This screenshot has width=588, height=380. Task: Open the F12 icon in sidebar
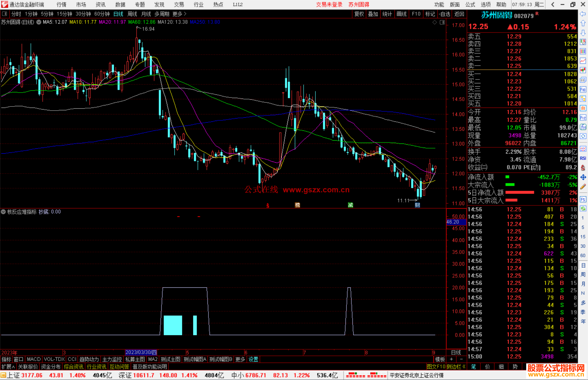pyautogui.click(x=583, y=118)
